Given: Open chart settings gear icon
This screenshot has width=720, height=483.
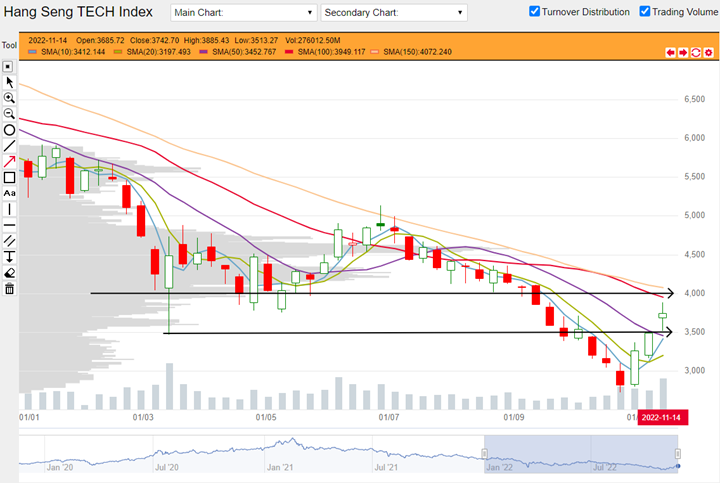Looking at the screenshot, I should pos(709,52).
